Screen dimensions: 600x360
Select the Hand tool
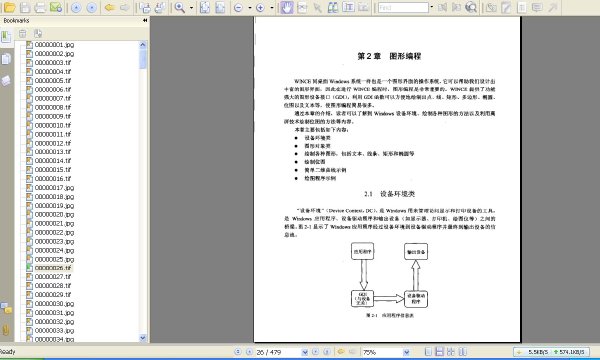pyautogui.click(x=287, y=7)
